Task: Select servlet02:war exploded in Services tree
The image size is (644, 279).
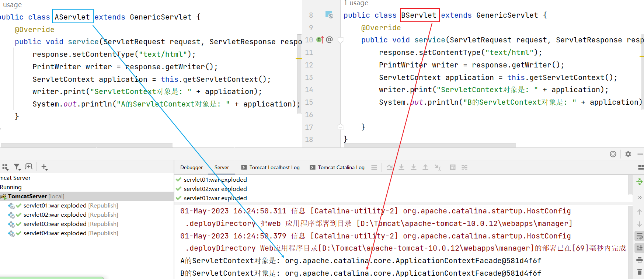Action: (71, 215)
